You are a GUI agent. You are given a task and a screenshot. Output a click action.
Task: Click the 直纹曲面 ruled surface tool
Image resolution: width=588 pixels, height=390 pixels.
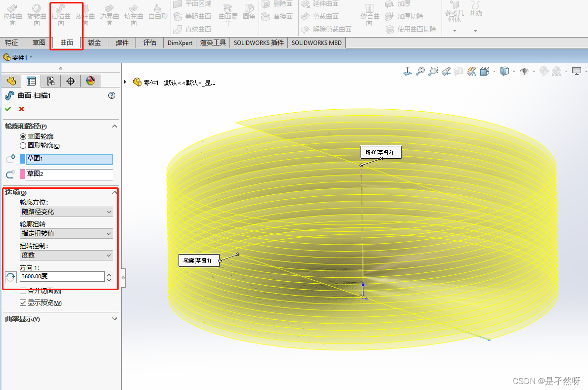192,29
